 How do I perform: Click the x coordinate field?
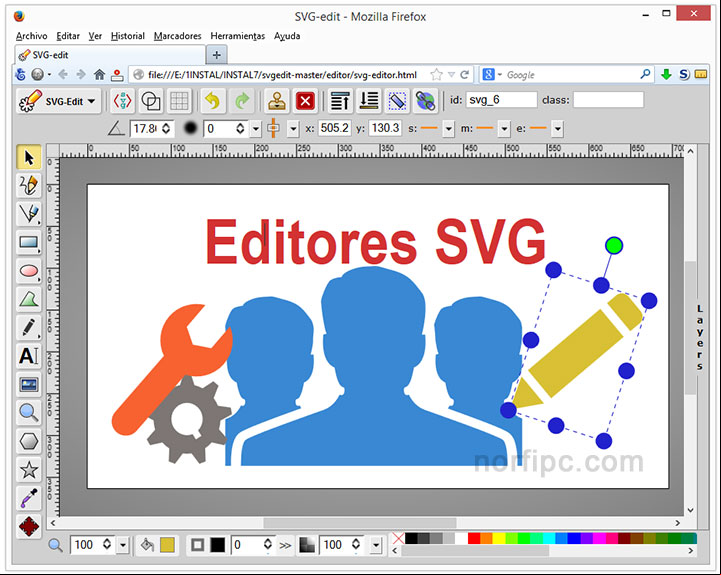tap(335, 128)
